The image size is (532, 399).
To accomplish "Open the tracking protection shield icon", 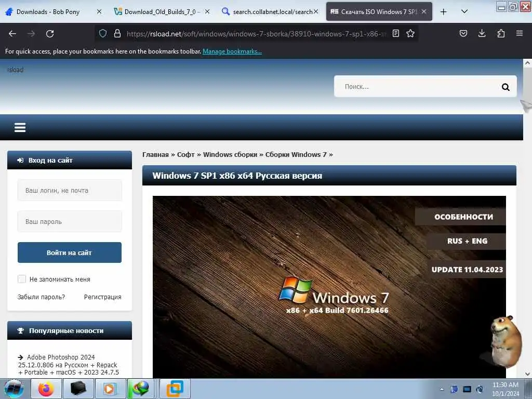I will 103,33.
